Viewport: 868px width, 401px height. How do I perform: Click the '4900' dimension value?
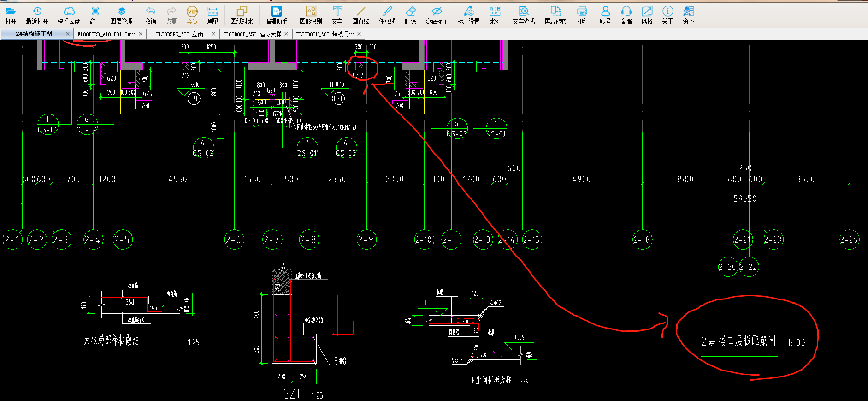(581, 179)
